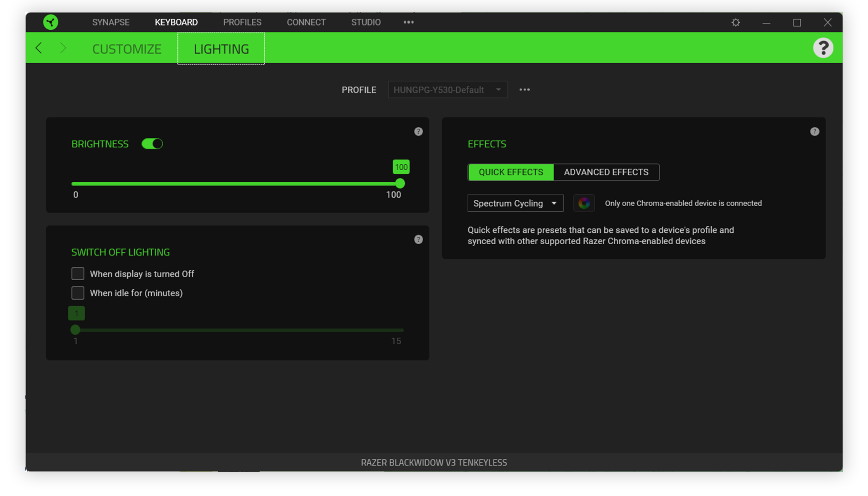Select ADVANCED EFFECTS button

[606, 172]
